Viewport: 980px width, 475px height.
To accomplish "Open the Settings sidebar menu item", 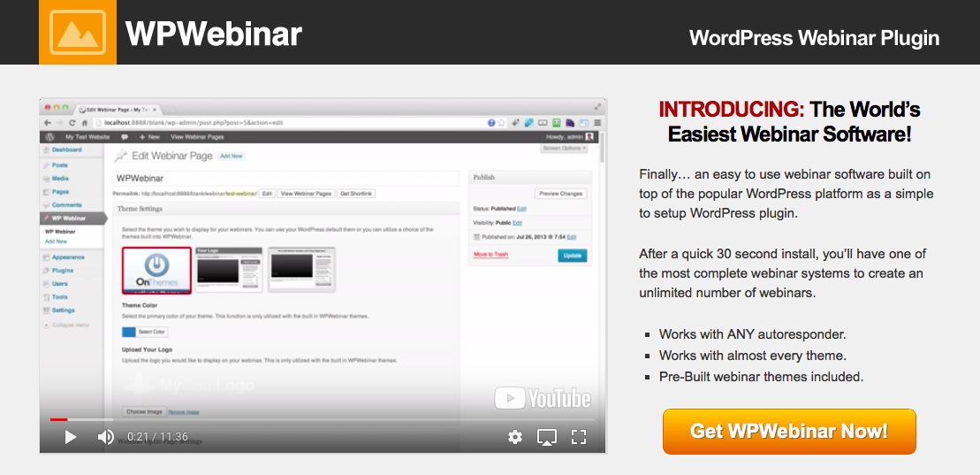I will [63, 310].
